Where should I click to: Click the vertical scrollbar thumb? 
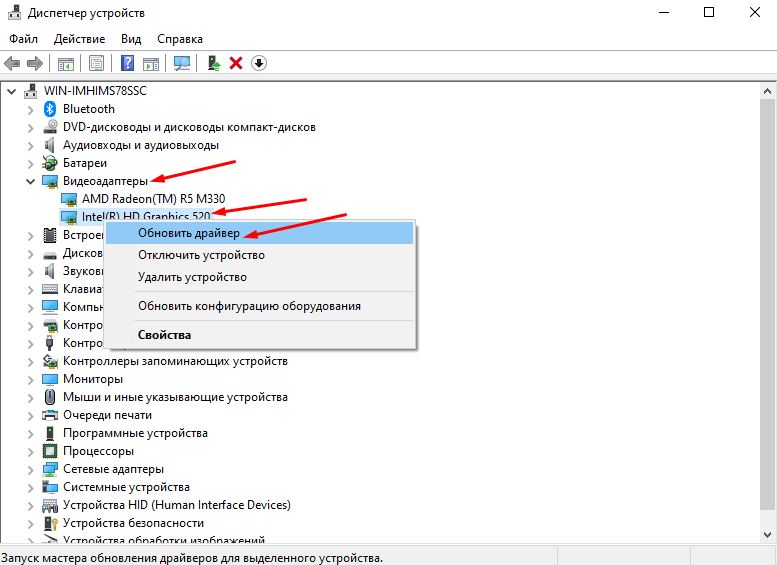tap(768, 304)
